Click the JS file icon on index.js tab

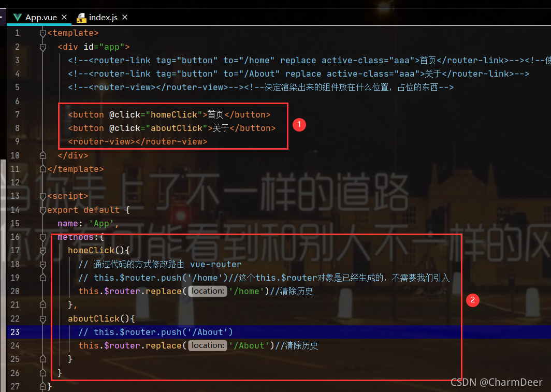click(x=81, y=18)
